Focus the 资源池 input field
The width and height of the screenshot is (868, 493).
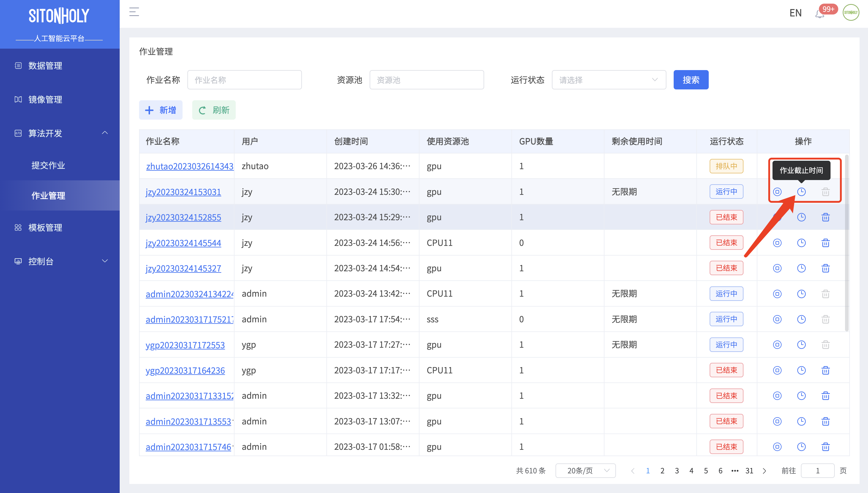coord(427,80)
